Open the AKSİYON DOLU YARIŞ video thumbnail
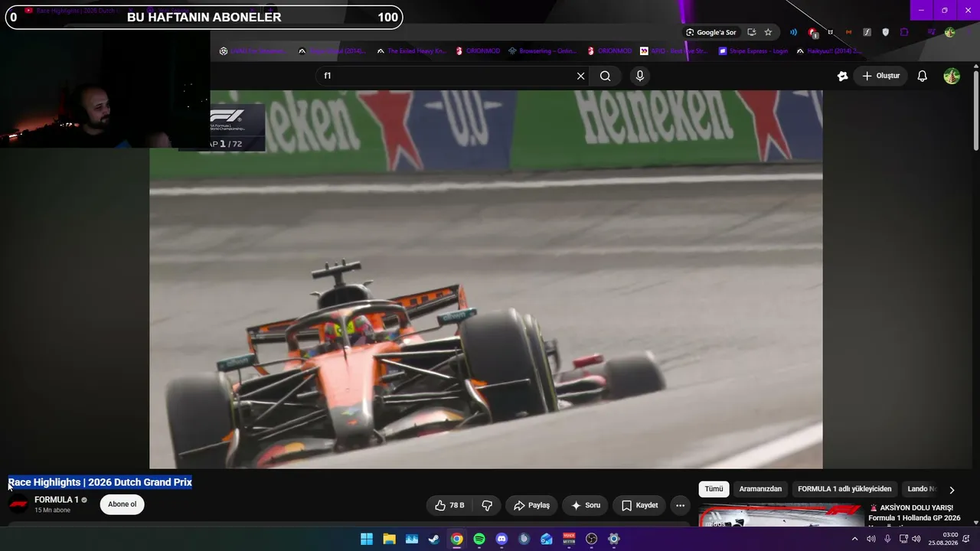This screenshot has width=980, height=551. (781, 515)
